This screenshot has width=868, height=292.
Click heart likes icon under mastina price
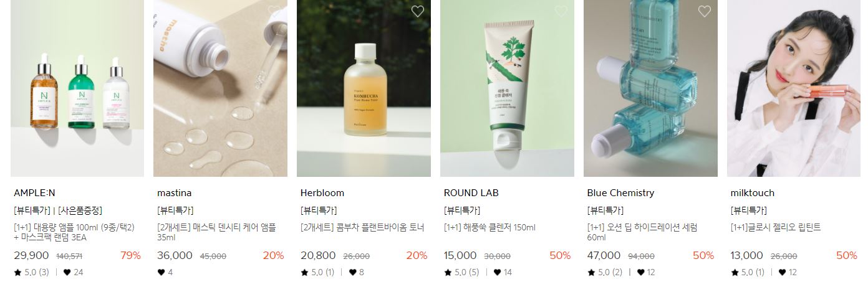pyautogui.click(x=161, y=272)
